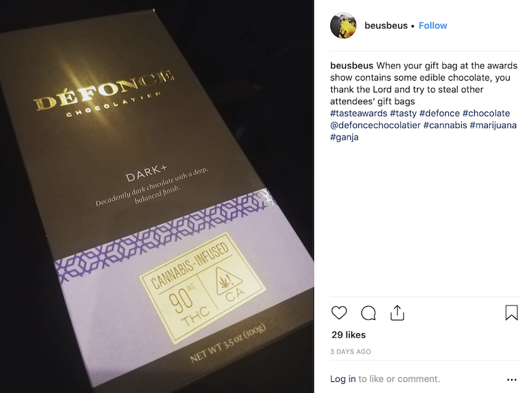Open the 3 days ago timestamp
The width and height of the screenshot is (532, 393).
tap(350, 352)
